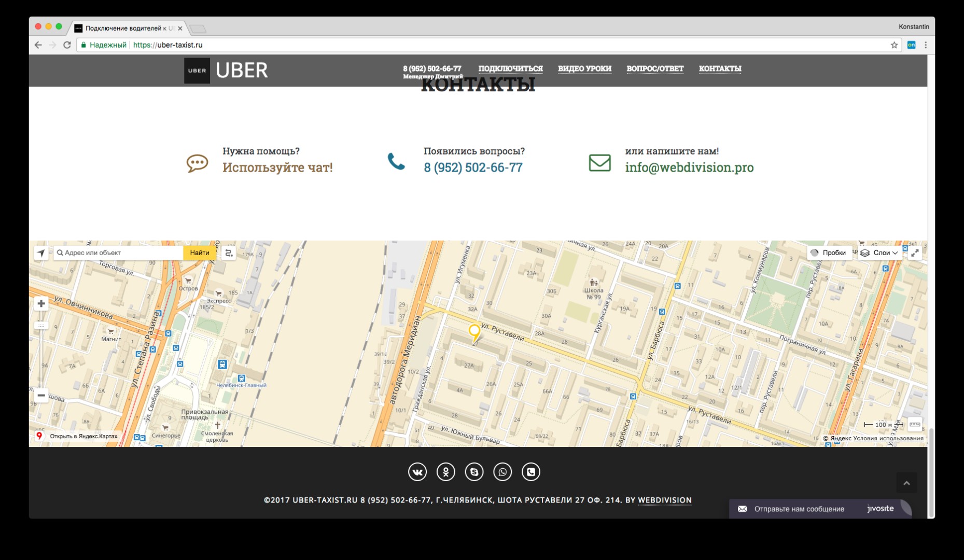Expand the map to fullscreen
Screen dimensions: 964x560
point(915,253)
